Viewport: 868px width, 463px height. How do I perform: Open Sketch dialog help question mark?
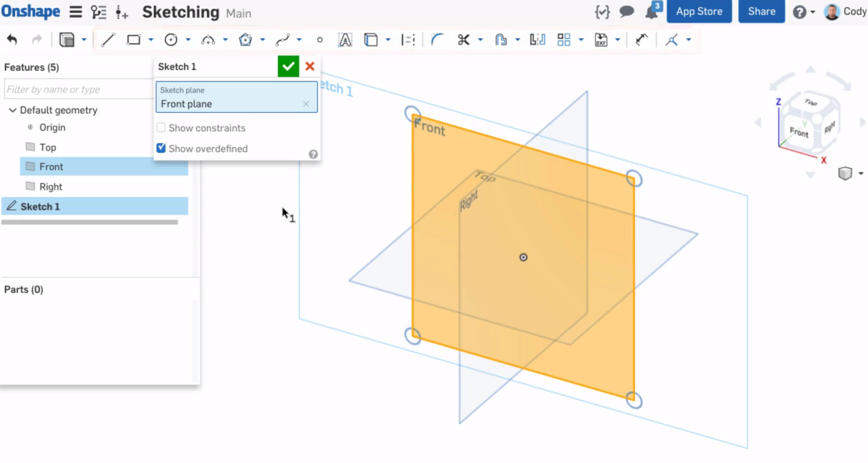pos(313,154)
